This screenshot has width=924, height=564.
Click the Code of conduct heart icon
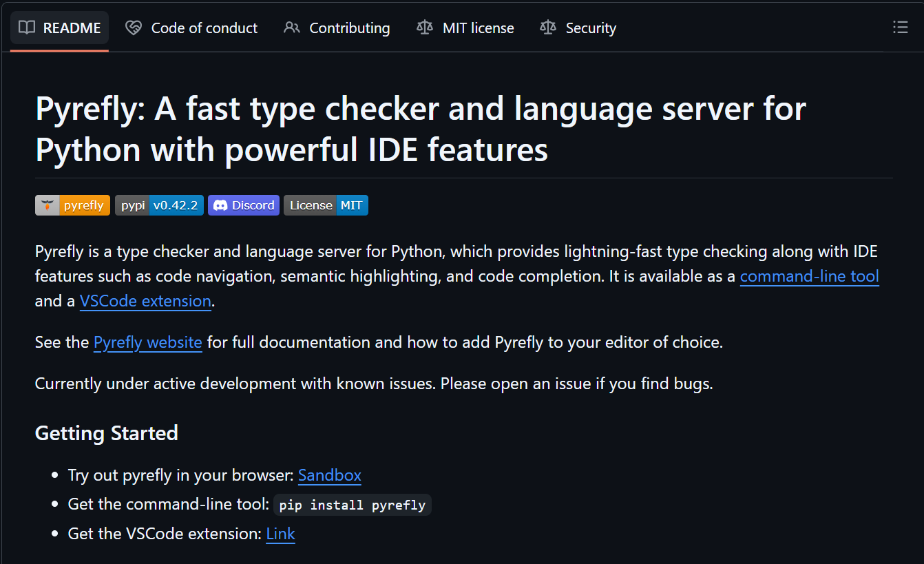(x=134, y=28)
